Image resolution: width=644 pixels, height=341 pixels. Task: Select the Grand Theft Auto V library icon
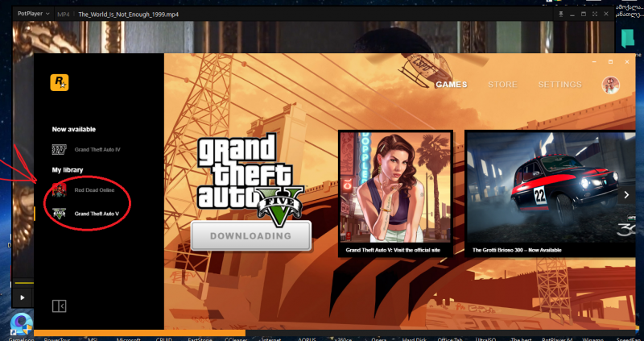(59, 214)
